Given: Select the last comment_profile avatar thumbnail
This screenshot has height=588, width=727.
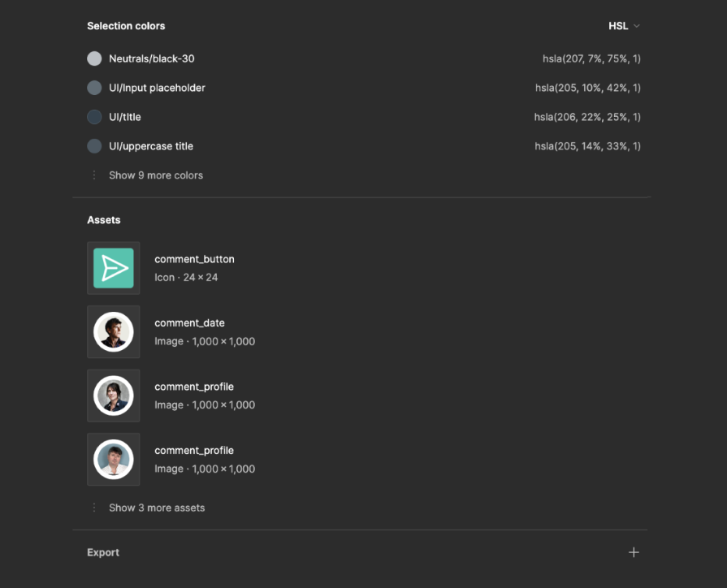Looking at the screenshot, I should point(114,459).
